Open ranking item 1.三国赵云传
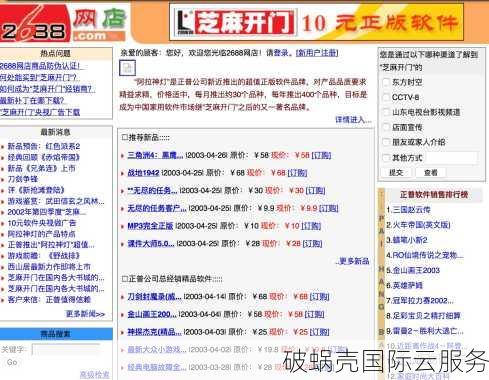Viewport: 489px width, 380px height. point(408,210)
